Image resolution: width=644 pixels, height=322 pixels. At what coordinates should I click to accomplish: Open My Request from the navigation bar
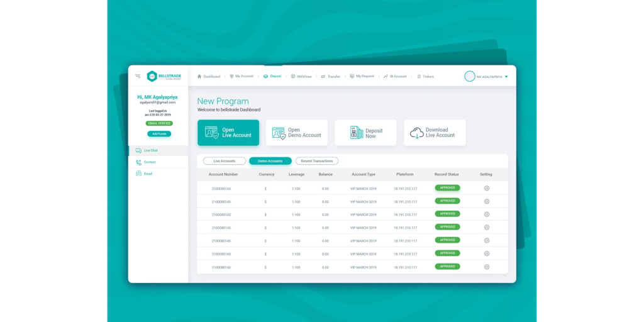(x=362, y=76)
